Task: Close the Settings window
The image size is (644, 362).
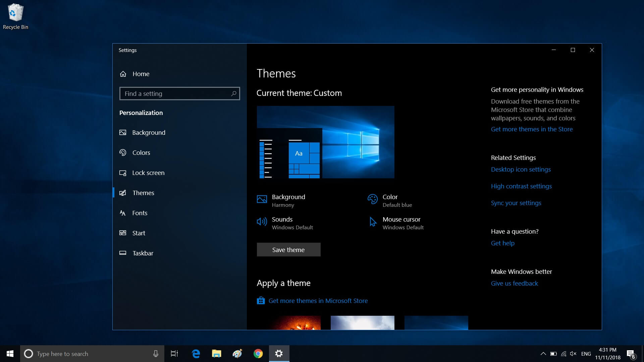Action: [592, 50]
